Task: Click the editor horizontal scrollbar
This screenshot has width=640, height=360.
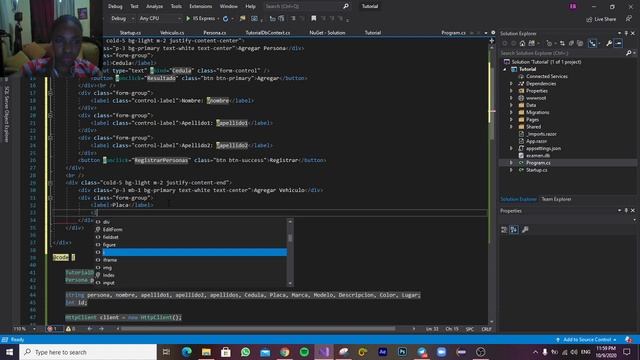Action: pyautogui.click(x=258, y=329)
